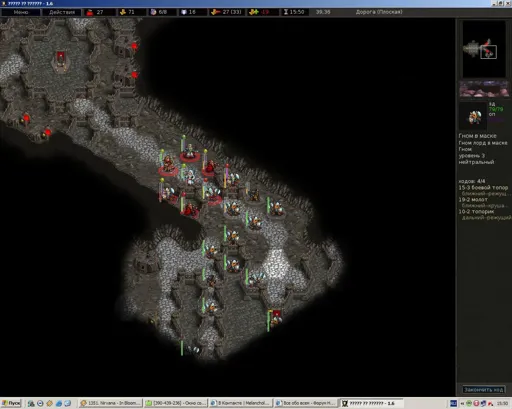Image resolution: width=512 pixels, height=409 pixels.
Task: Open the Windows Пуск start button
Action: tap(11, 403)
